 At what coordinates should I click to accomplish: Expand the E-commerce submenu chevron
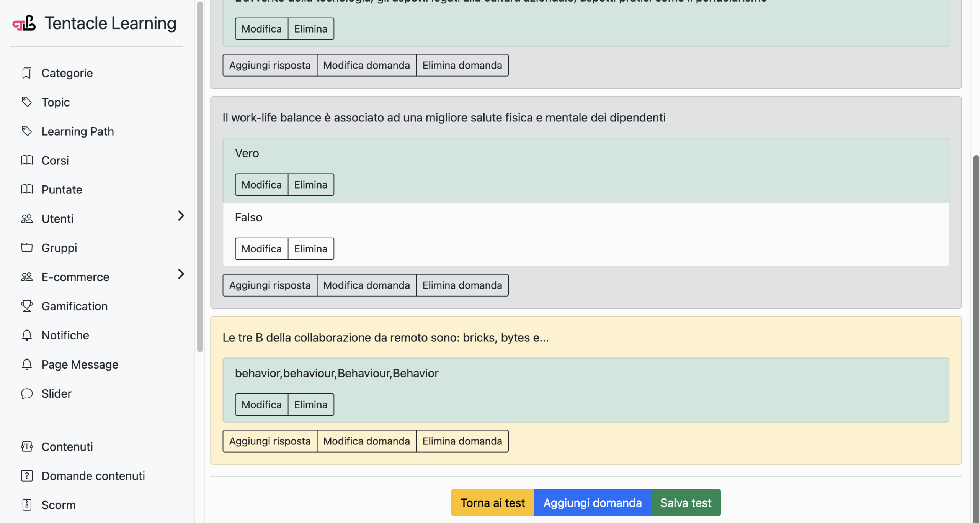click(181, 274)
